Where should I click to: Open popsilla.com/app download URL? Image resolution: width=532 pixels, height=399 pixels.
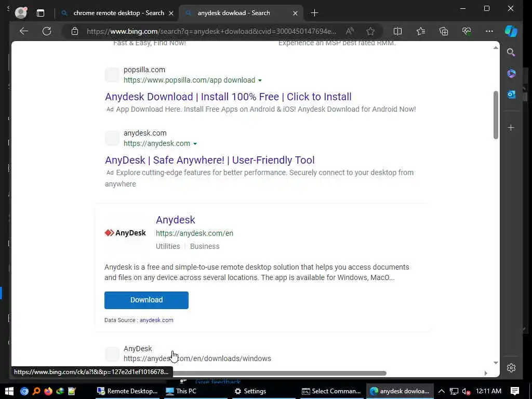coord(189,81)
